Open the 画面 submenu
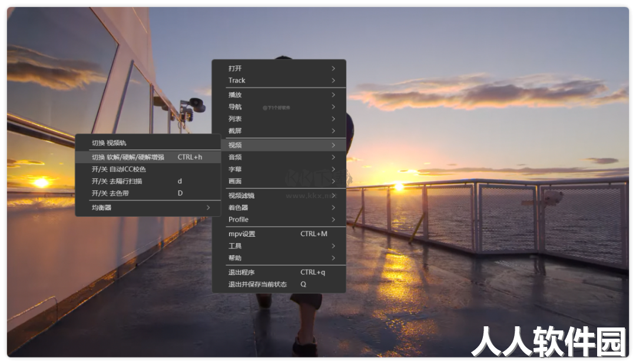The width and height of the screenshot is (636, 364). [279, 181]
